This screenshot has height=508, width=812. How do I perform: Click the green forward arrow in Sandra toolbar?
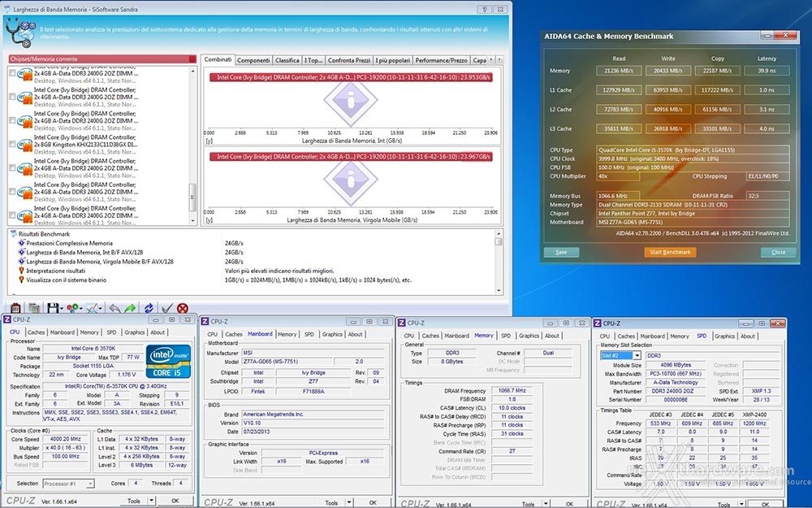130,308
